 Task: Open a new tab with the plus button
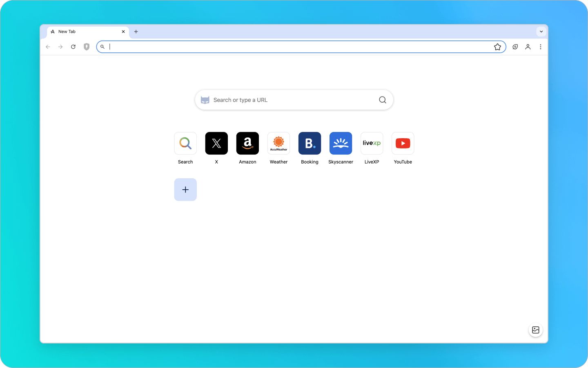pyautogui.click(x=136, y=31)
